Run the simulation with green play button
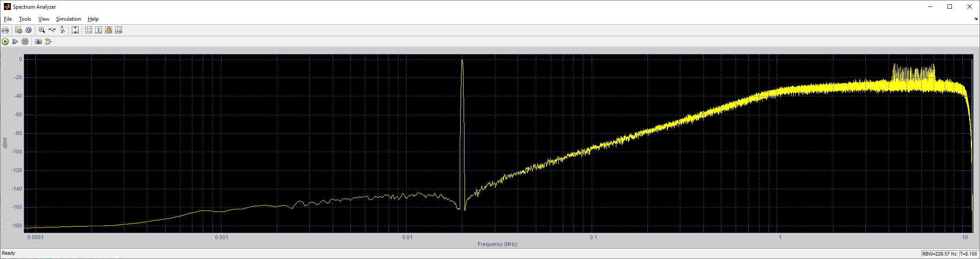Image resolution: width=980 pixels, height=259 pixels. pos(5,42)
